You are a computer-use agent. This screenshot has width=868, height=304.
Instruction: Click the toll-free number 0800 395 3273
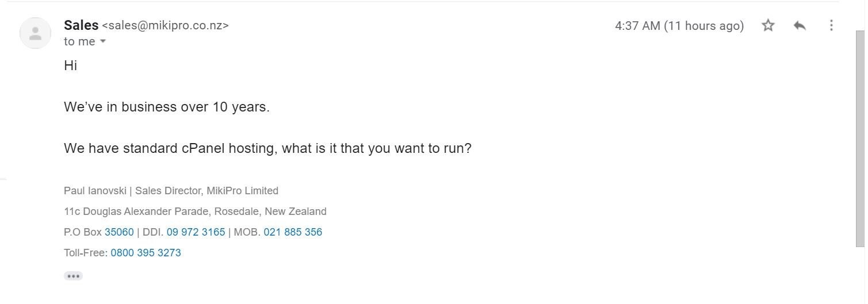146,253
